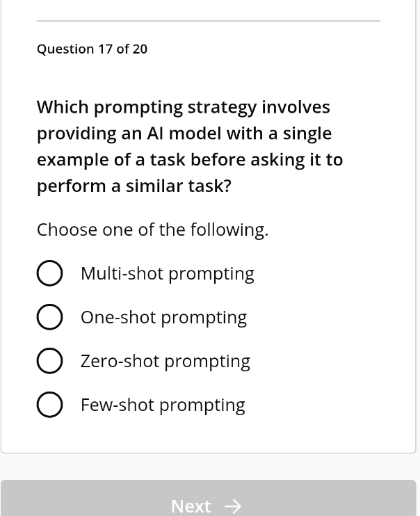Click the word "AI" in the question
The image size is (420, 516).
154,134
